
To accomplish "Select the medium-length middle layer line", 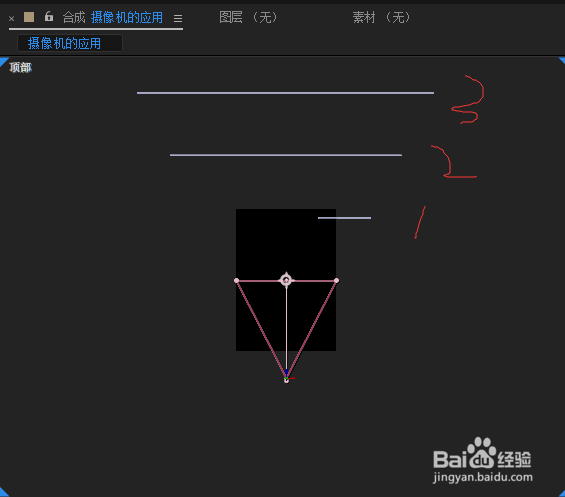I will coord(286,155).
